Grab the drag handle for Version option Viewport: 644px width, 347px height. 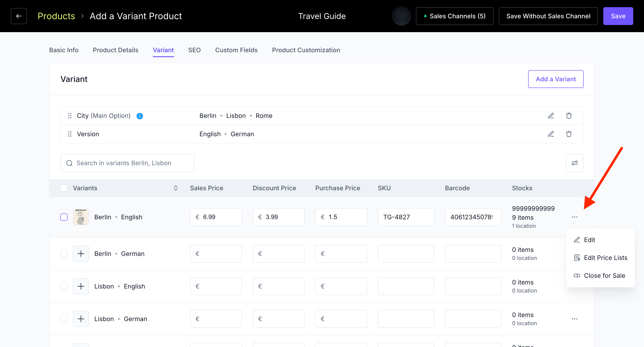(x=70, y=134)
